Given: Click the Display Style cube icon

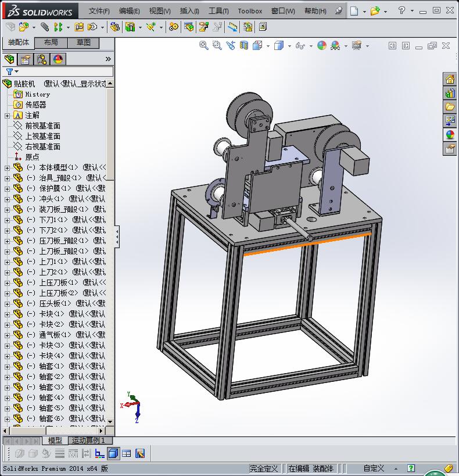Looking at the screenshot, I should click(279, 45).
